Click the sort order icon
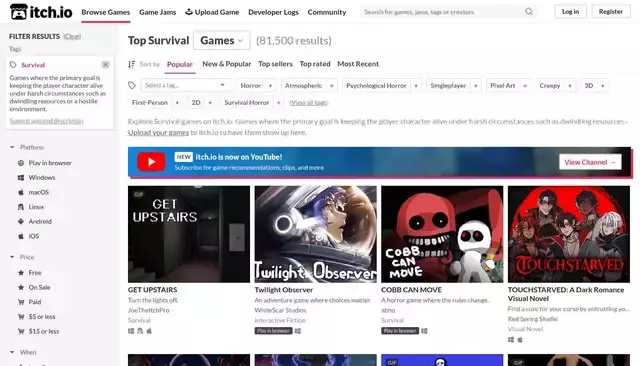The image size is (640, 366). tap(131, 64)
